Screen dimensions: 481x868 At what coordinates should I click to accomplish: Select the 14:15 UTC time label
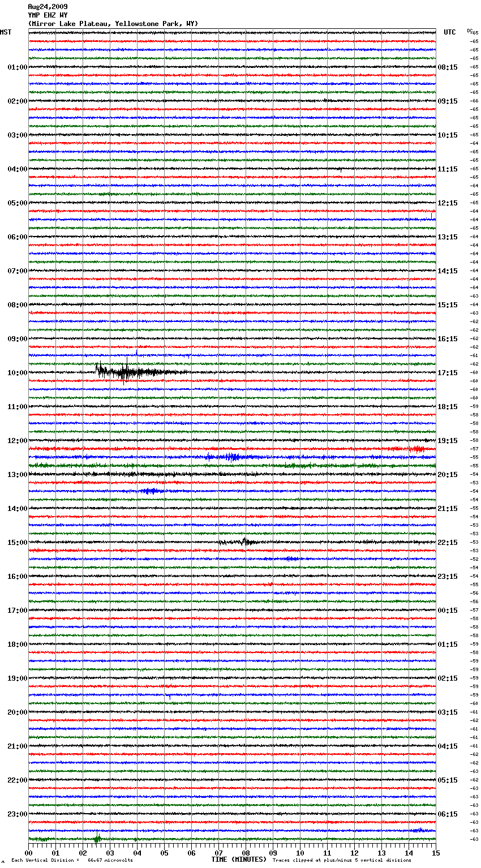click(x=448, y=271)
